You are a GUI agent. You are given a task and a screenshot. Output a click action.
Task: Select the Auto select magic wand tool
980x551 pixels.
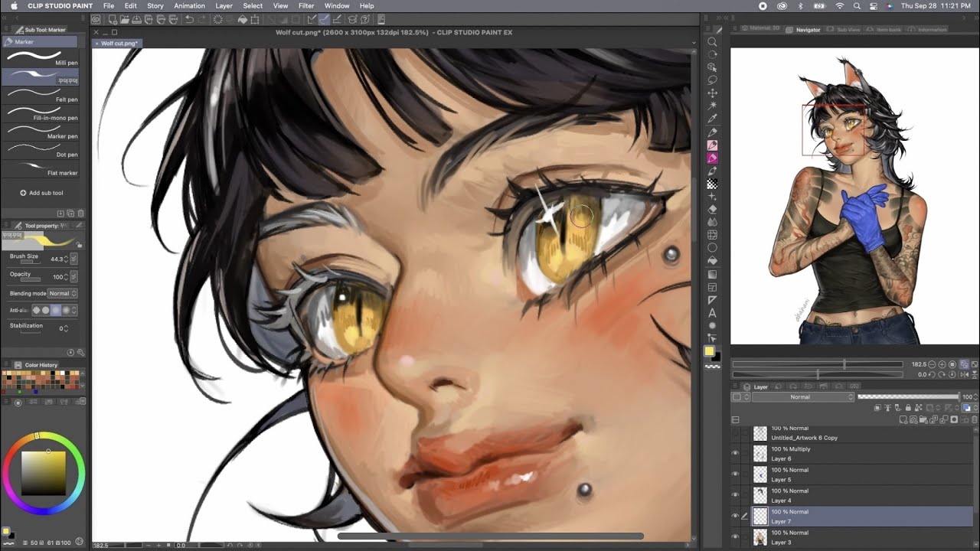point(712,106)
